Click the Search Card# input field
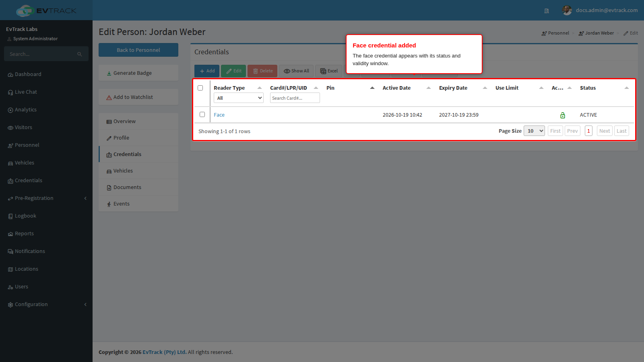This screenshot has height=362, width=644. point(295,98)
